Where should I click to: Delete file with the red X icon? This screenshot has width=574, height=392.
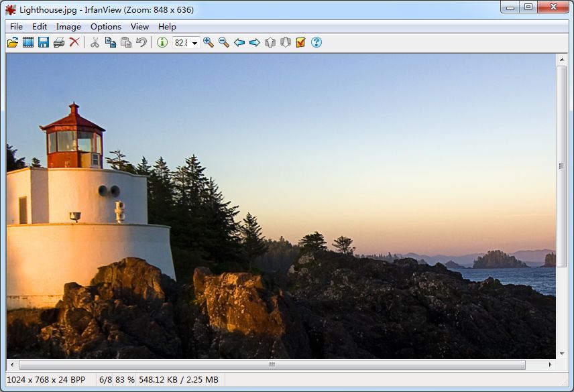pyautogui.click(x=74, y=42)
